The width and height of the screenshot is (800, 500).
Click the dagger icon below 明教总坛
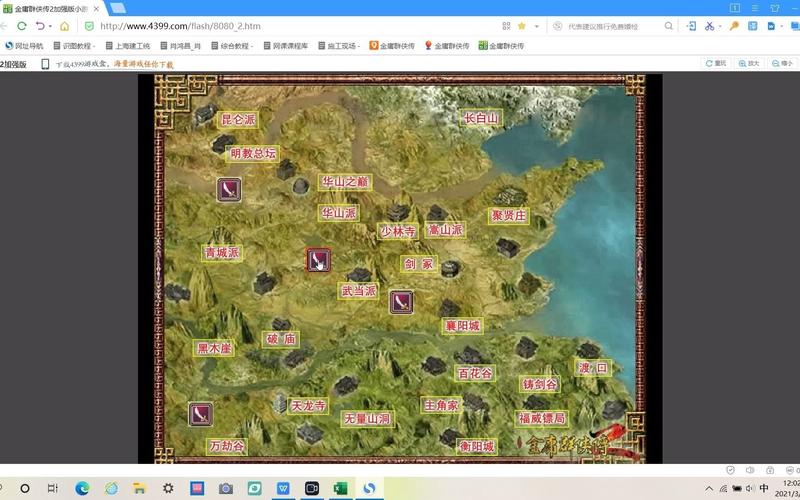(229, 190)
